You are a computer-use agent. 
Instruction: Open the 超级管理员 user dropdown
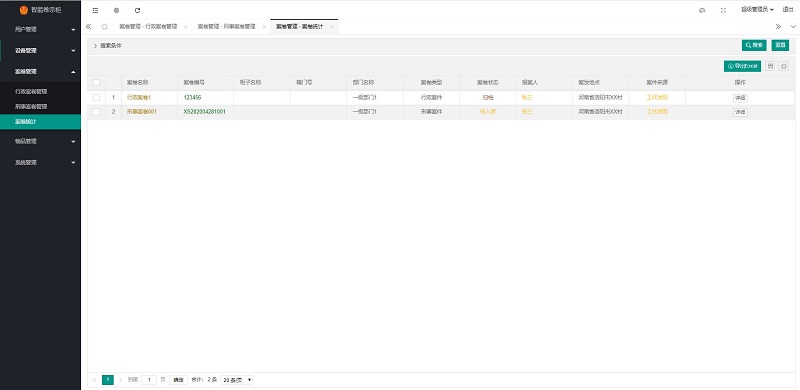coord(757,10)
